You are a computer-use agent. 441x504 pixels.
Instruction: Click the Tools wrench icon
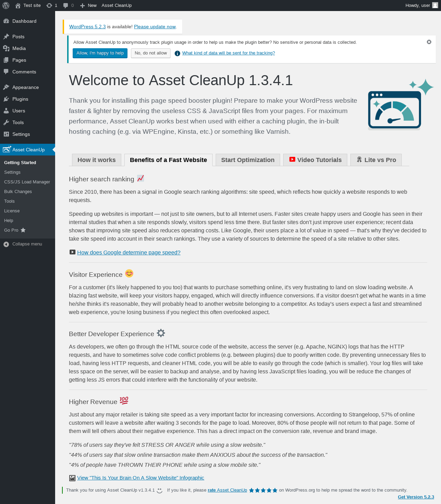coord(6,122)
